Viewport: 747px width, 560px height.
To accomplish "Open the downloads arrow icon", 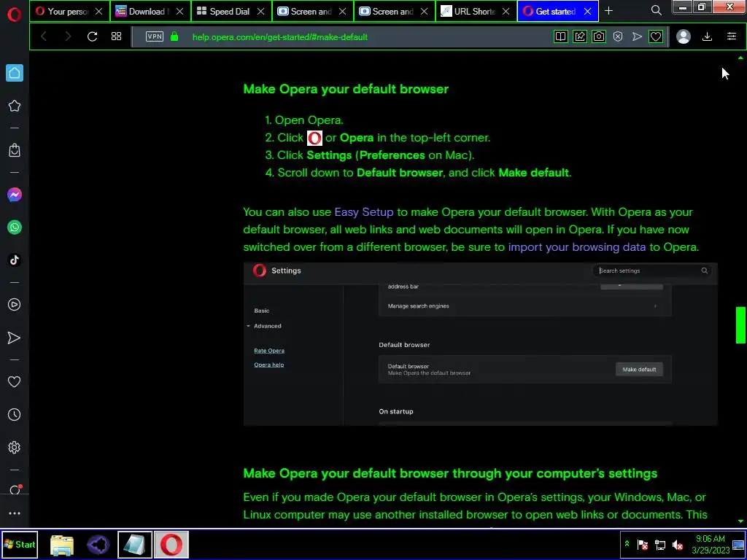I will (708, 36).
